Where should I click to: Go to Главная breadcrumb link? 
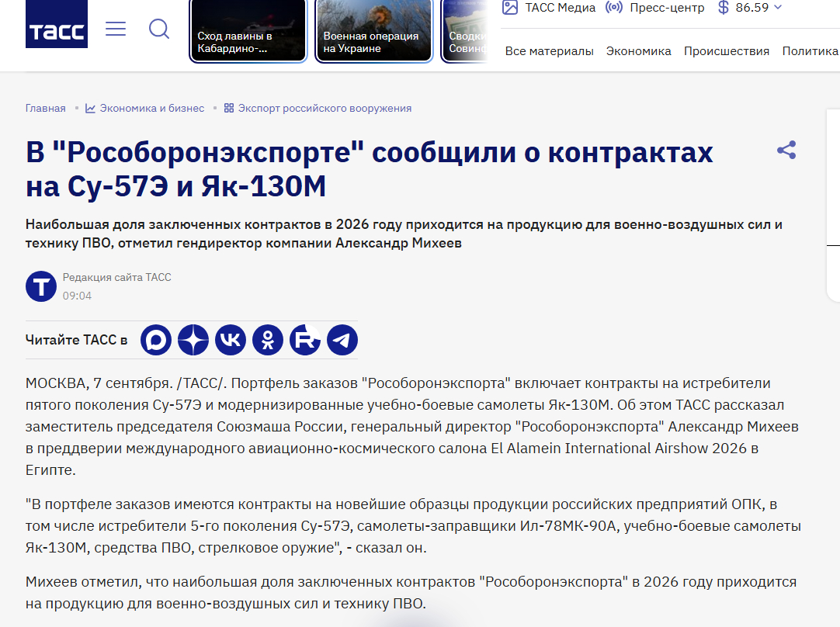46,108
